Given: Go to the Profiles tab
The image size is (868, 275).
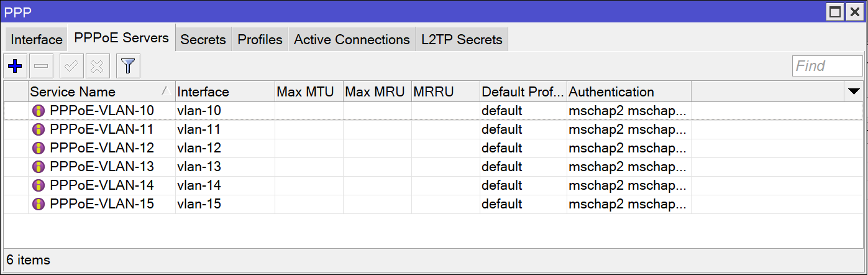Looking at the screenshot, I should click(x=260, y=40).
